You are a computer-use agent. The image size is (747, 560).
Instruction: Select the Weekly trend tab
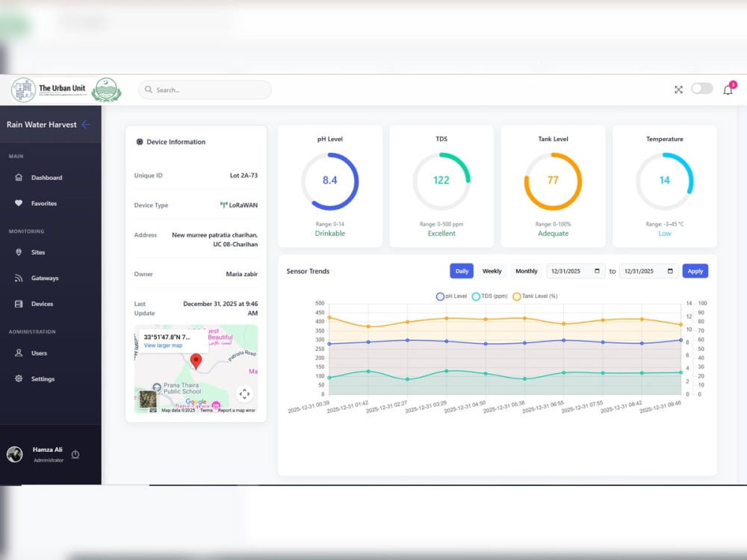pyautogui.click(x=492, y=271)
